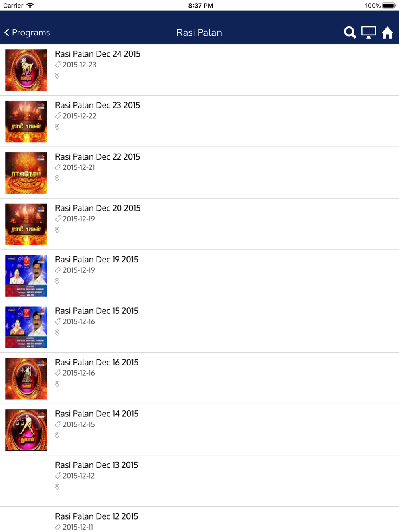Select Rasi Palan Dec 20 2015 title
This screenshot has height=532, width=399.
[x=98, y=208]
